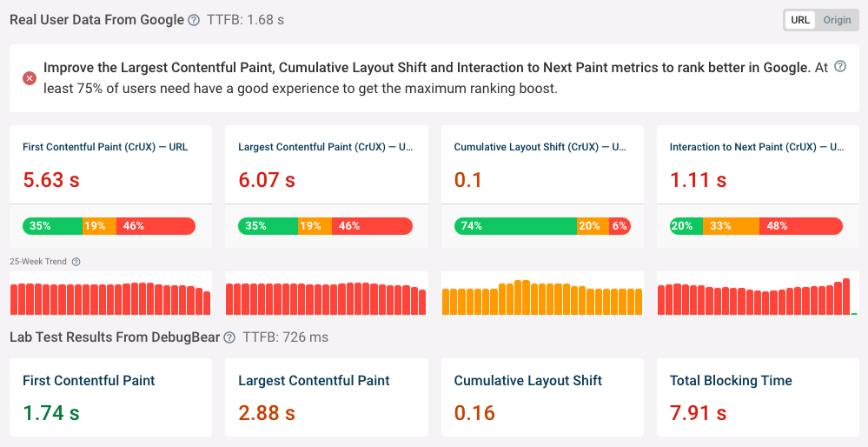Open lab First Contentful Paint 1.74 s card
Viewport: 868px width, 447px height.
pos(109,397)
